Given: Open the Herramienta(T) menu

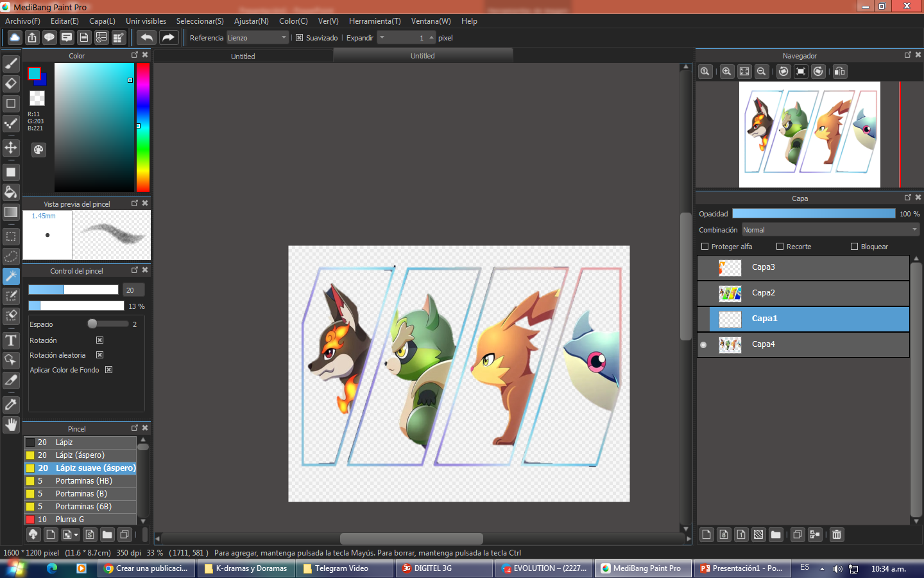Looking at the screenshot, I should pyautogui.click(x=375, y=21).
